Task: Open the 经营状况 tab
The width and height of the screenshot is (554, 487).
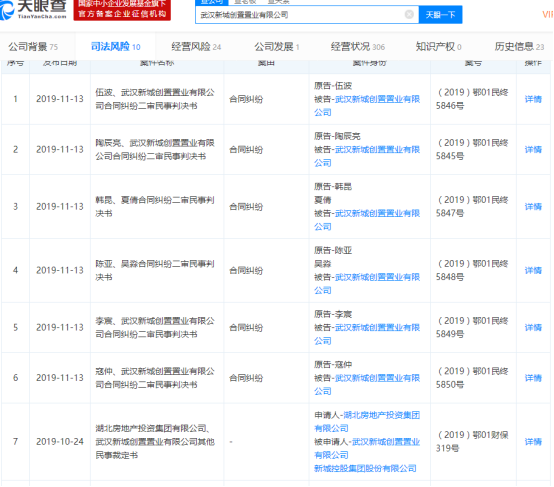Action: coord(358,47)
